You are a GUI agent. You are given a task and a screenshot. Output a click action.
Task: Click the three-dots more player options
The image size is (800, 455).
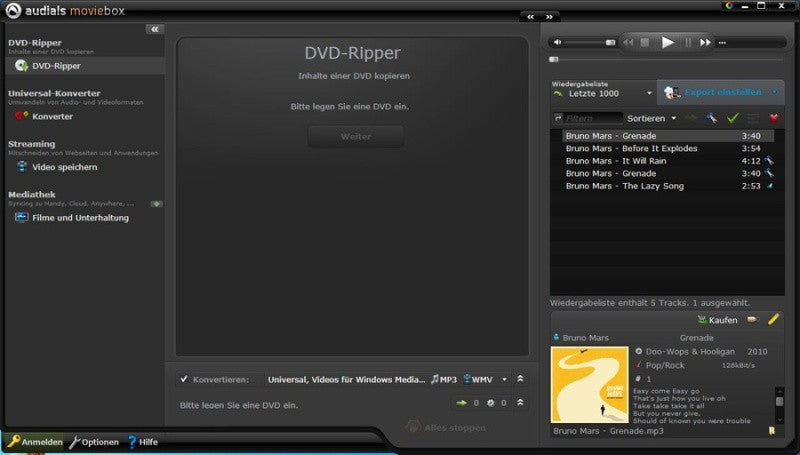722,43
